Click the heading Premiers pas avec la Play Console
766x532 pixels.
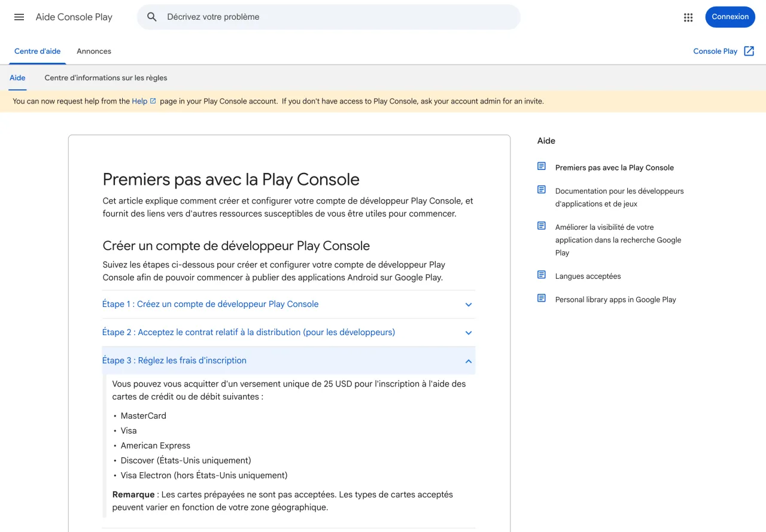coord(231,180)
